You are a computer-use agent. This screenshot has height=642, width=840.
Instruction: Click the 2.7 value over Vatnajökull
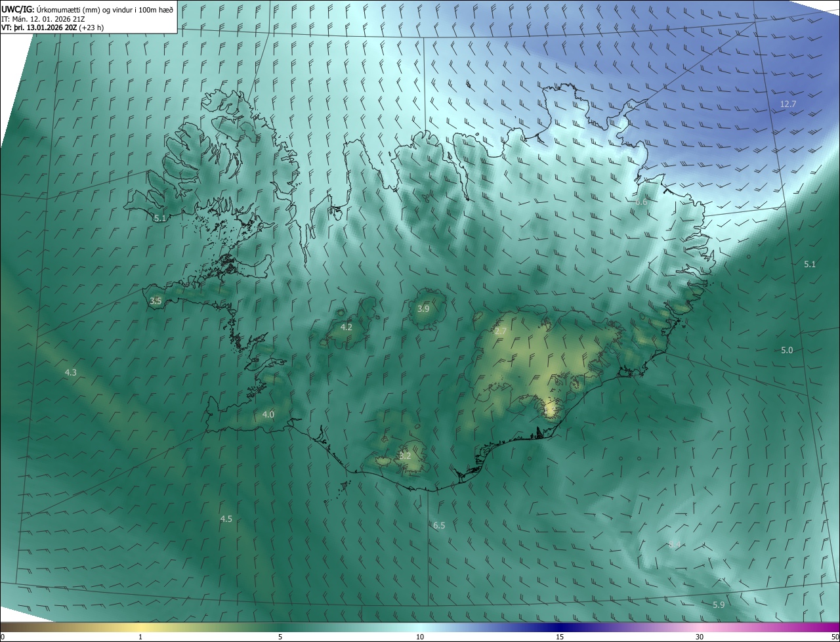(500, 332)
